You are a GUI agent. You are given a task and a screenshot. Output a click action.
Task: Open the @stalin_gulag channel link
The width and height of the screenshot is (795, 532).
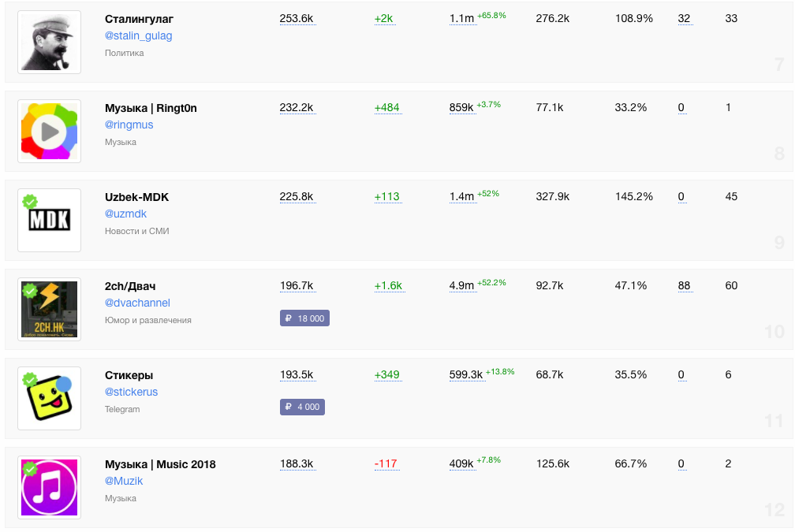click(138, 35)
